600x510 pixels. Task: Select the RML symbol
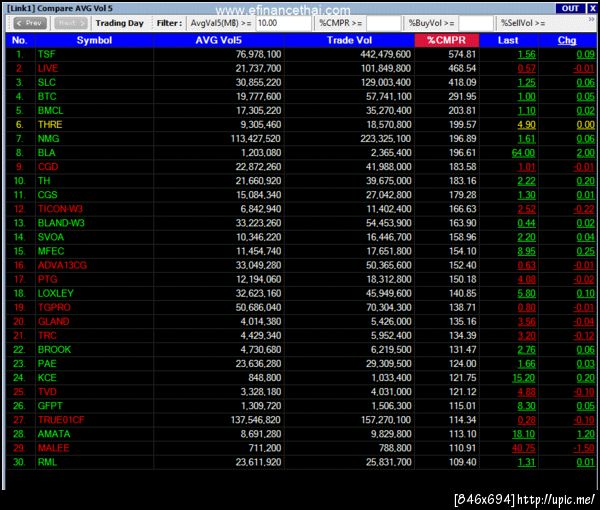pos(47,462)
